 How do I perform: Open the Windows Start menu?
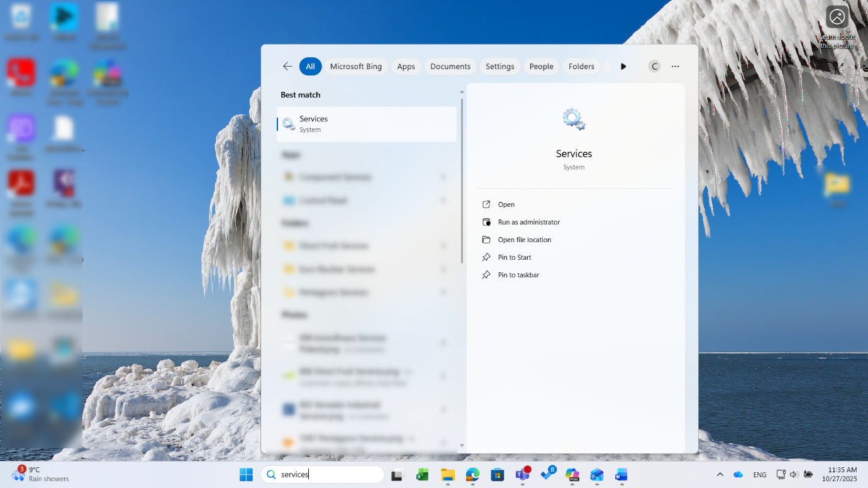(246, 475)
